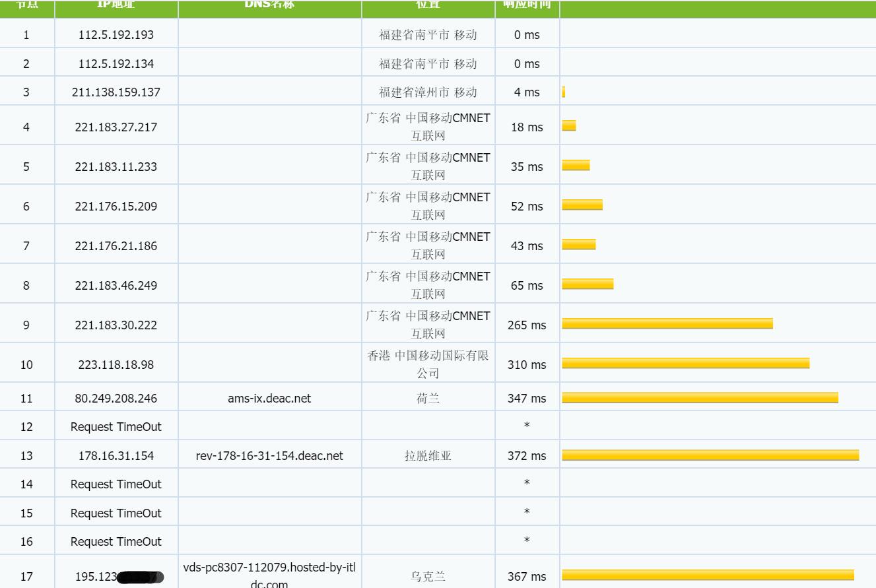Select IP address 112.5.192.193
The height and width of the screenshot is (588, 876).
(116, 35)
